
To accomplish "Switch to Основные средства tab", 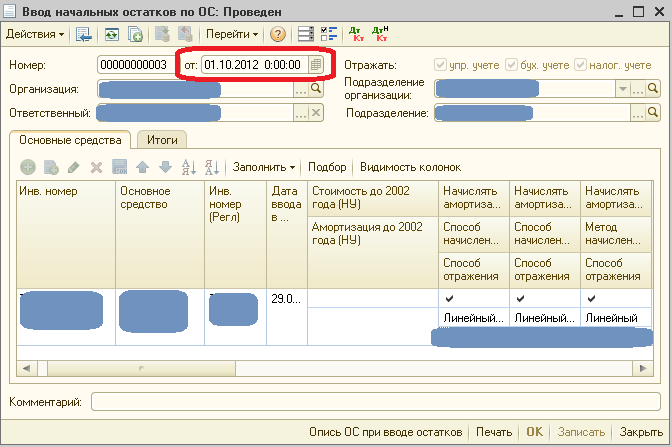I will (x=70, y=140).
